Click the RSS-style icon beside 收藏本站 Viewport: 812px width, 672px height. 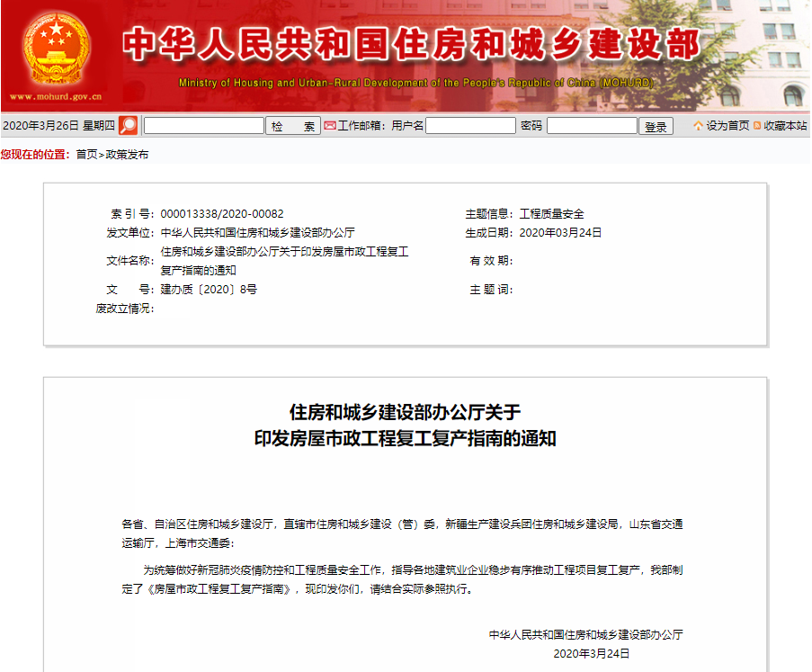click(x=757, y=126)
